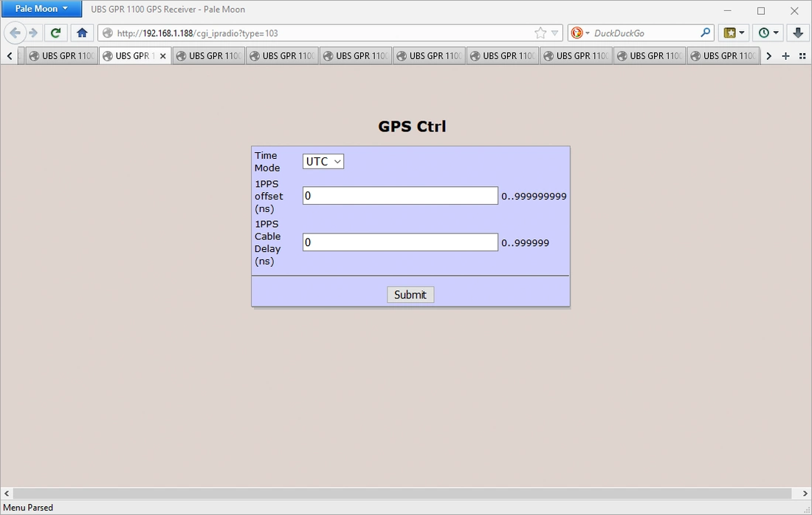Focus the 1PPS Cable Delay input field

point(400,242)
